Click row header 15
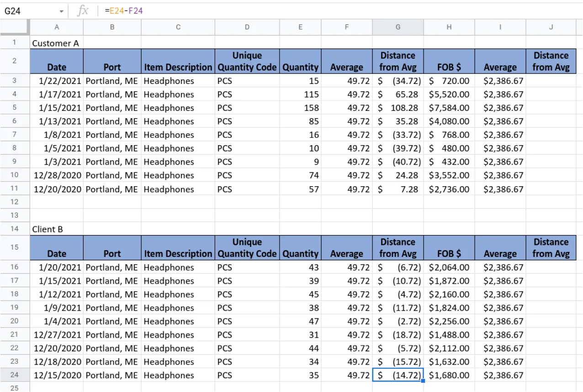 click(x=14, y=247)
